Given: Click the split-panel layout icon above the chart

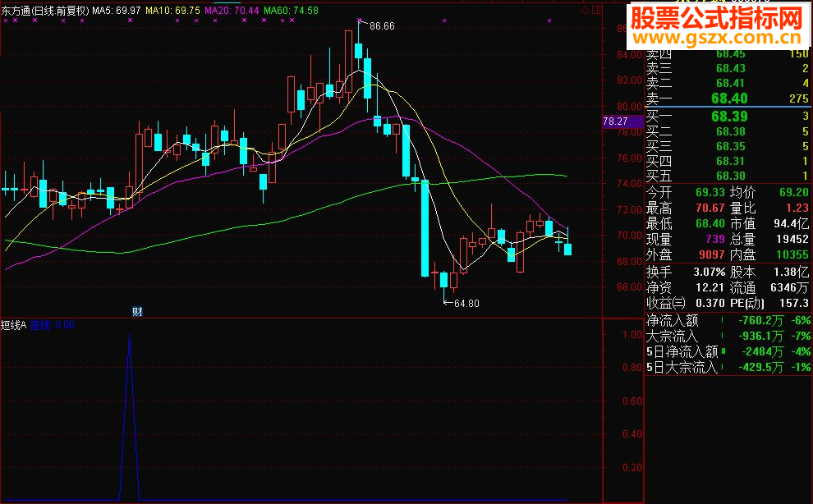Looking at the screenshot, I should 596,10.
